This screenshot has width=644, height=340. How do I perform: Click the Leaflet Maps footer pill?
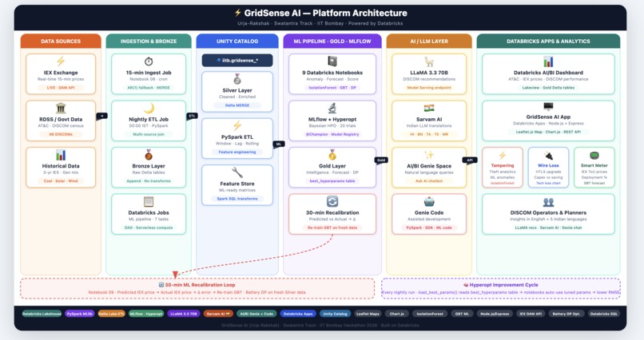(x=368, y=314)
